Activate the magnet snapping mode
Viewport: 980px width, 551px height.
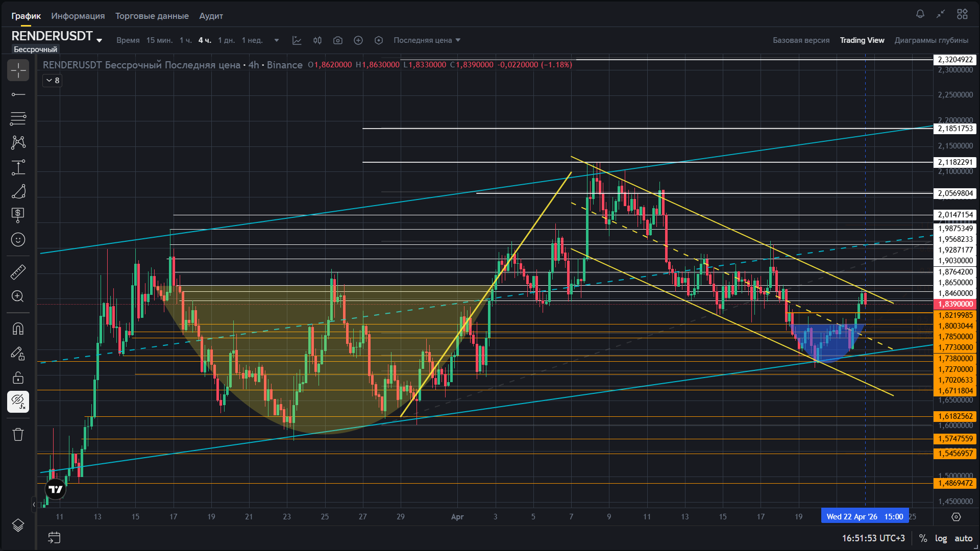click(x=18, y=329)
